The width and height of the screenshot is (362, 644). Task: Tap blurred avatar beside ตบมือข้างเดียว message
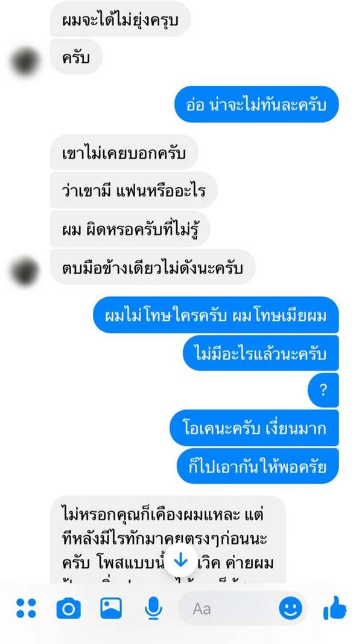coord(25,271)
